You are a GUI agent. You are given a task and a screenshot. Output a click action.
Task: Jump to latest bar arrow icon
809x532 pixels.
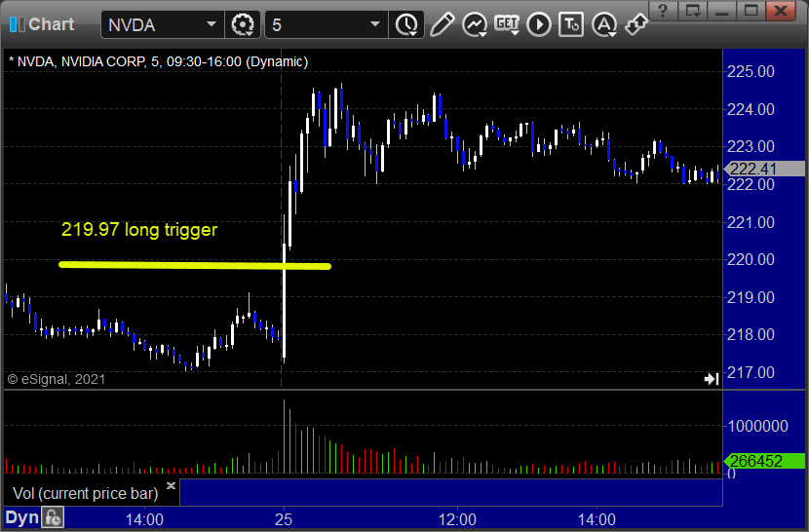point(712,379)
